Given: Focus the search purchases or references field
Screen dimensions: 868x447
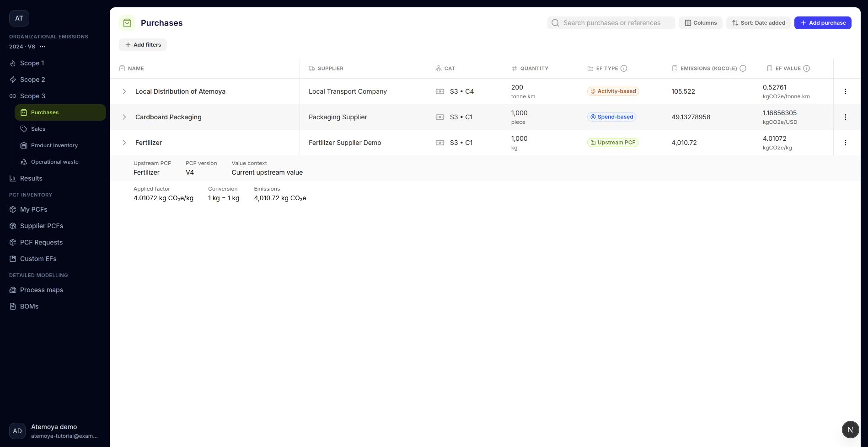Looking at the screenshot, I should tap(611, 23).
